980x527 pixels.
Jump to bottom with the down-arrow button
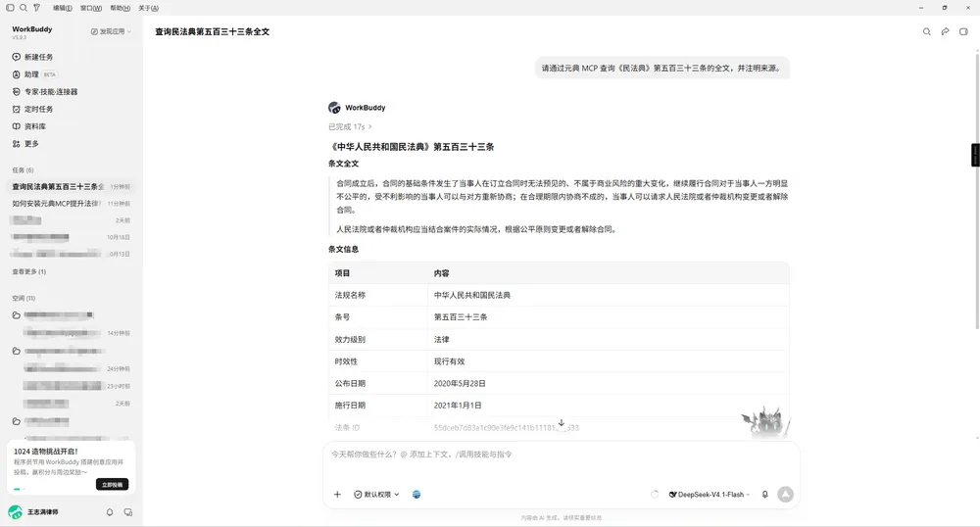(x=562, y=423)
